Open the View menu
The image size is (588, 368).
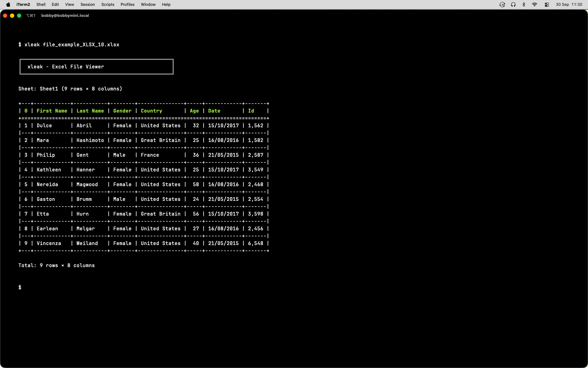pyautogui.click(x=70, y=5)
